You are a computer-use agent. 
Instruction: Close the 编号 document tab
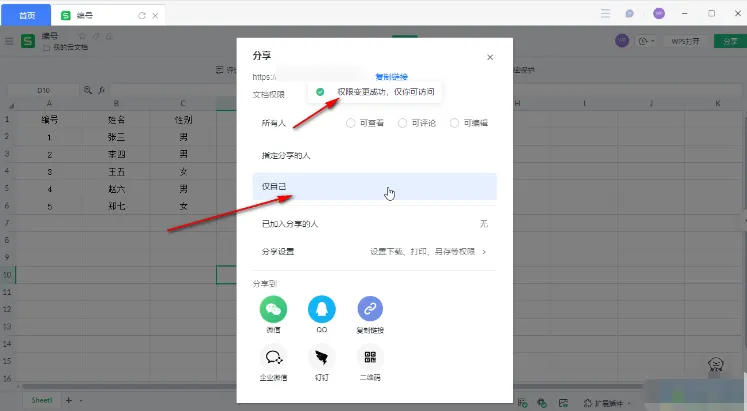pos(155,15)
